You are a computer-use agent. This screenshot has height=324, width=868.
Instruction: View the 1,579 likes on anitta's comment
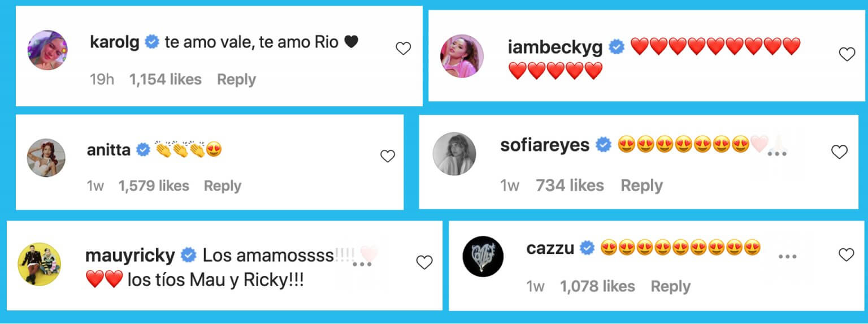(154, 185)
